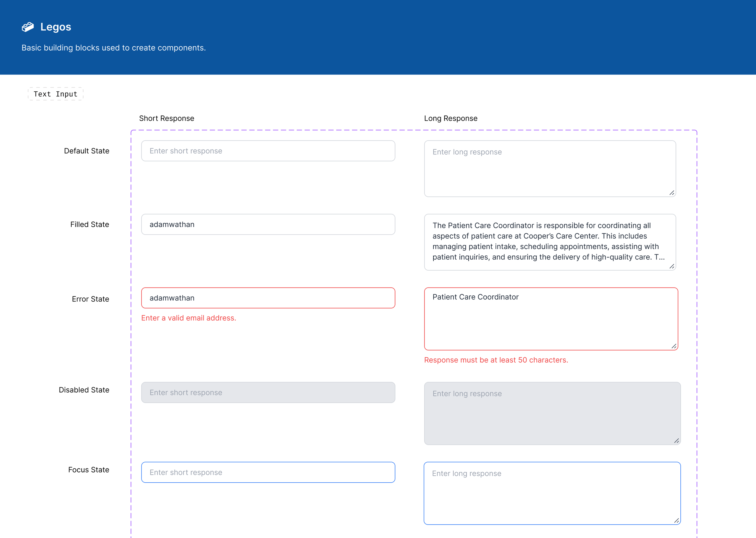Click the Filled State textarea about Patient Care Coordinator
Image resolution: width=756 pixels, height=538 pixels.
(x=550, y=242)
